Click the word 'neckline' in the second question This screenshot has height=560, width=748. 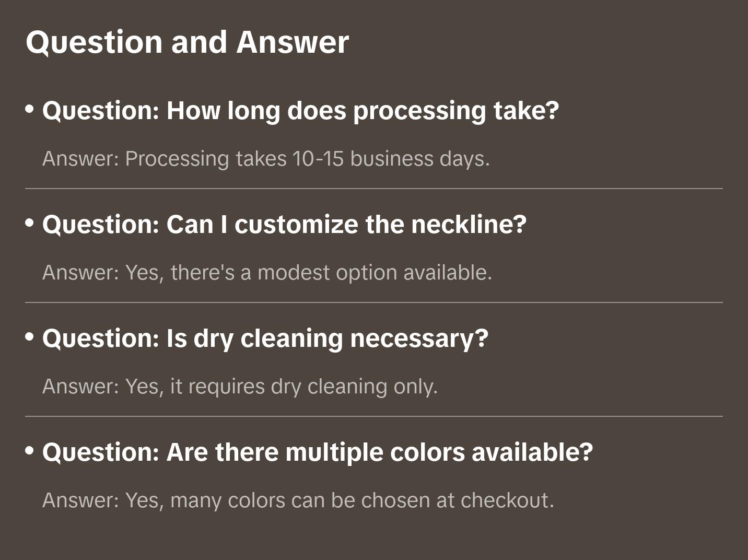[x=469, y=225]
